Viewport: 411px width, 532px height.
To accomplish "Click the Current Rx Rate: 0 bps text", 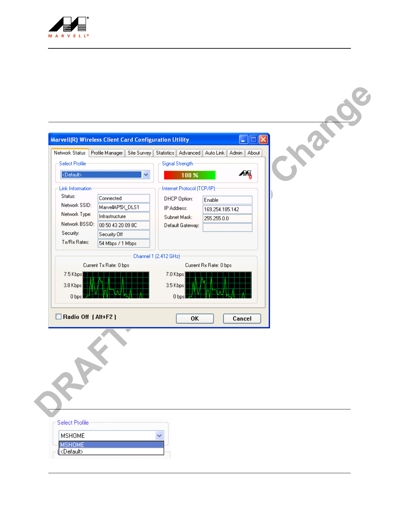I will point(209,265).
